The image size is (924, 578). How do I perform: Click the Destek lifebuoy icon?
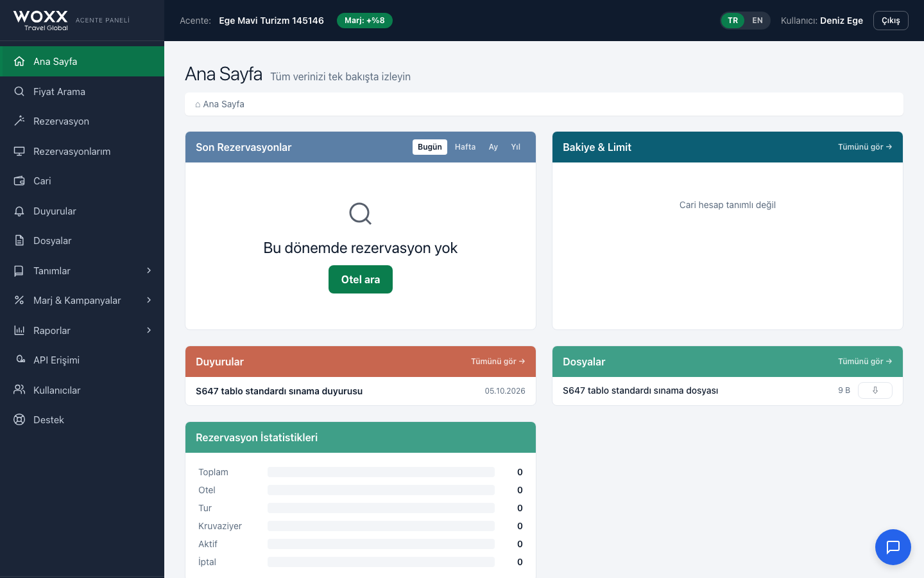click(19, 419)
